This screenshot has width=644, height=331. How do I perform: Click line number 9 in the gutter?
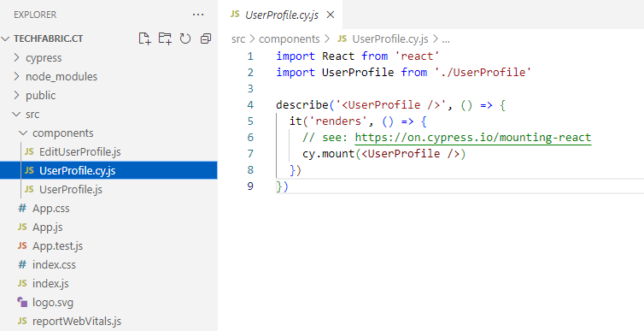[250, 186]
